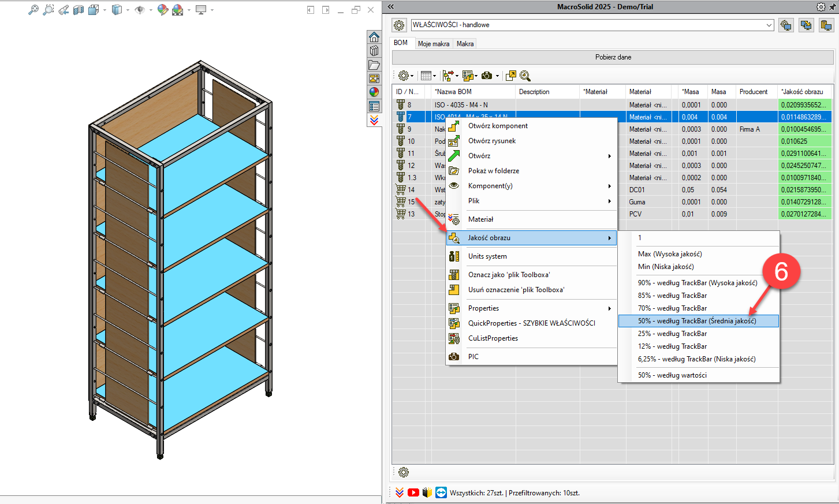Click the Zoom to Fit magnifier icon

click(x=33, y=10)
